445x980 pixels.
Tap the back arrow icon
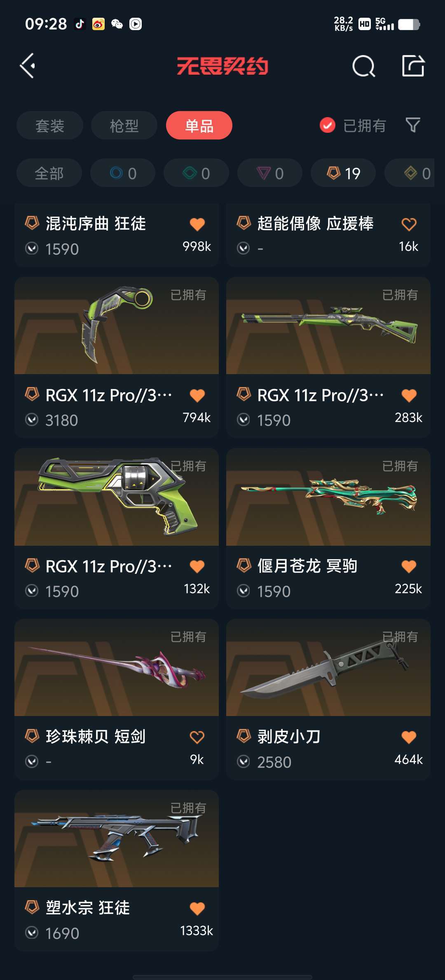pyautogui.click(x=27, y=66)
